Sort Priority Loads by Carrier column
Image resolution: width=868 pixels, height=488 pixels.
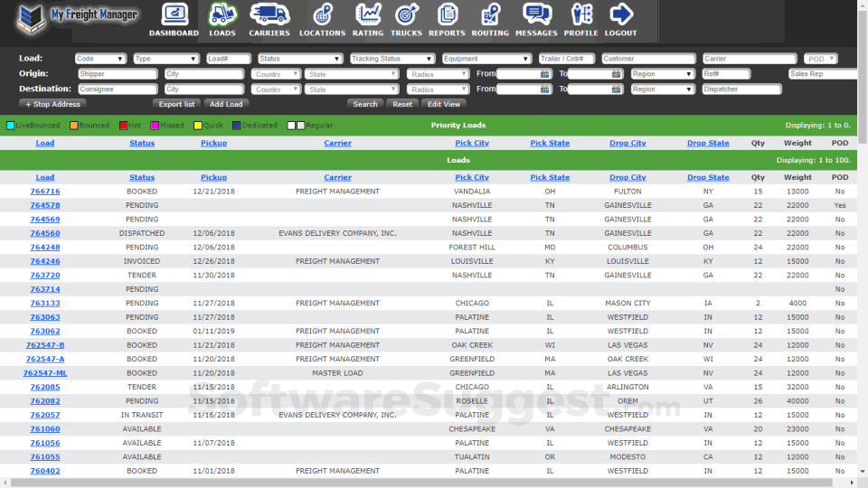click(x=337, y=144)
